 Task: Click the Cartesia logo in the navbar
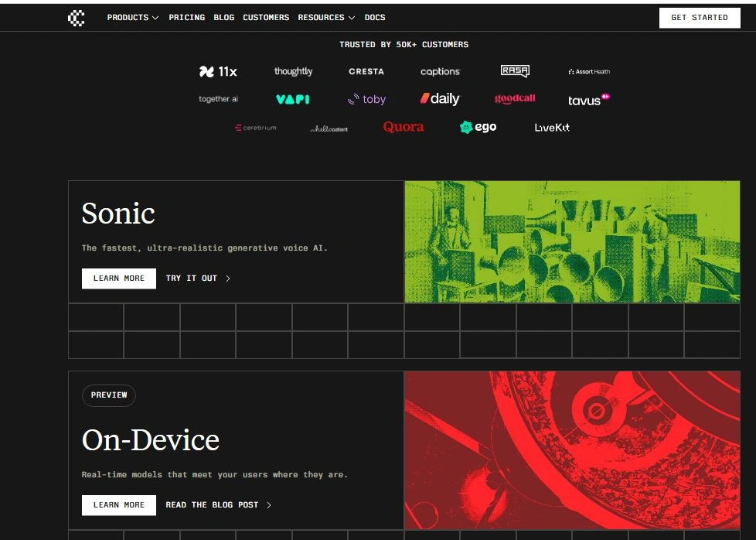point(77,18)
